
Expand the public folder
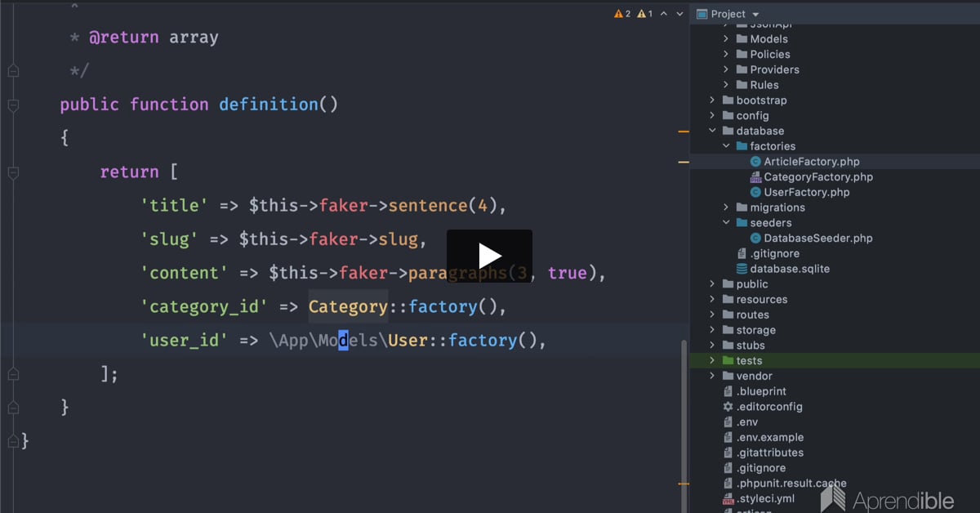click(x=712, y=284)
